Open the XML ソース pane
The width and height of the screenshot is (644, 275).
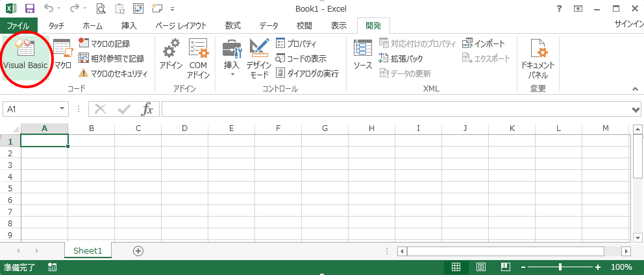pyautogui.click(x=363, y=55)
